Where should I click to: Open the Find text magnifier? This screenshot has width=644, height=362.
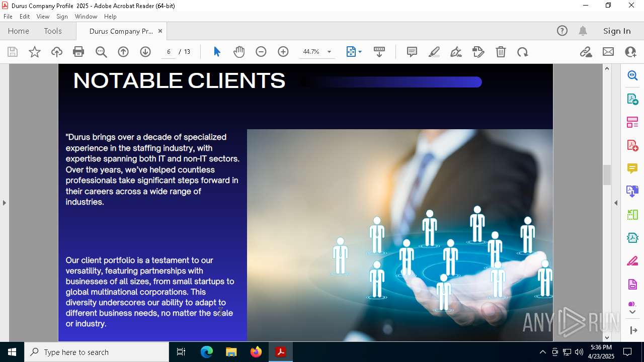pos(101,52)
